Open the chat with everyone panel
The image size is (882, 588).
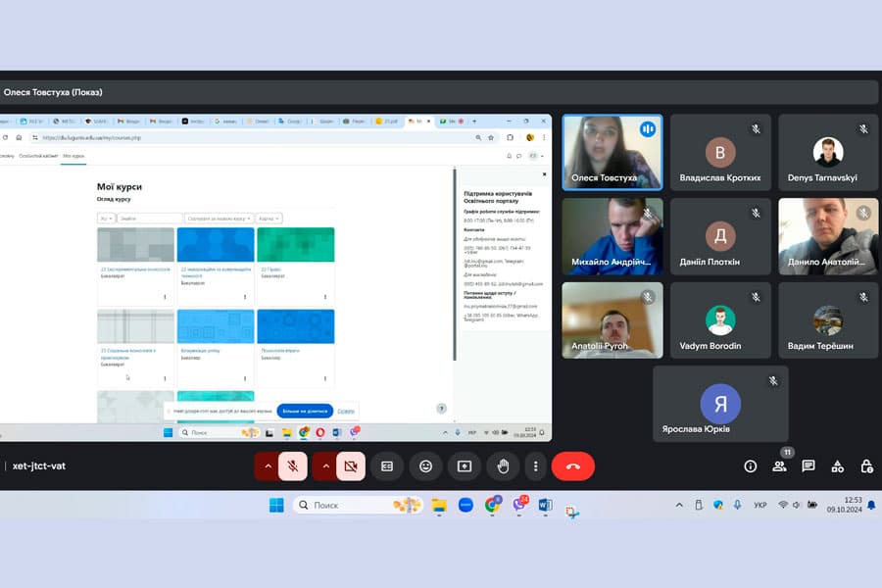[x=808, y=465]
